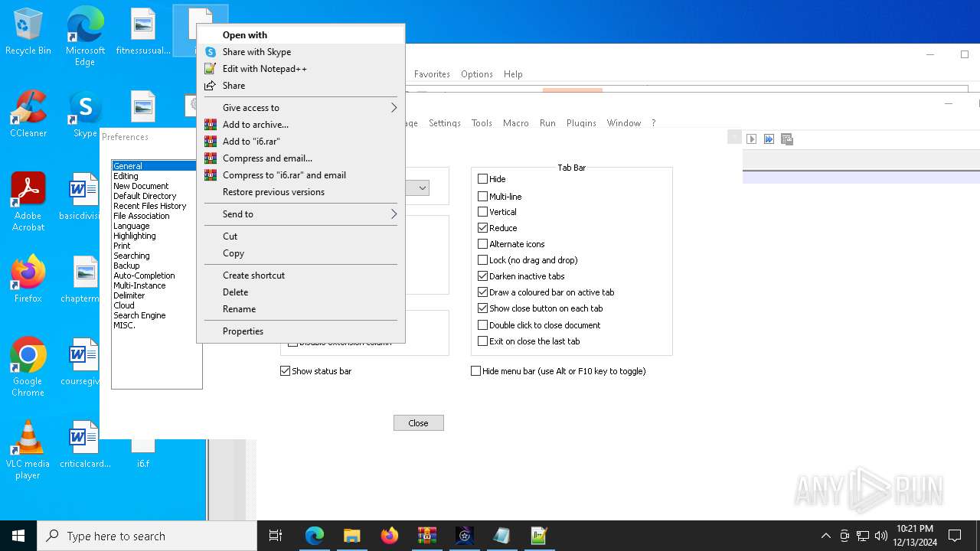The width and height of the screenshot is (980, 551).
Task: Open Firefox from the taskbar
Action: tap(389, 536)
